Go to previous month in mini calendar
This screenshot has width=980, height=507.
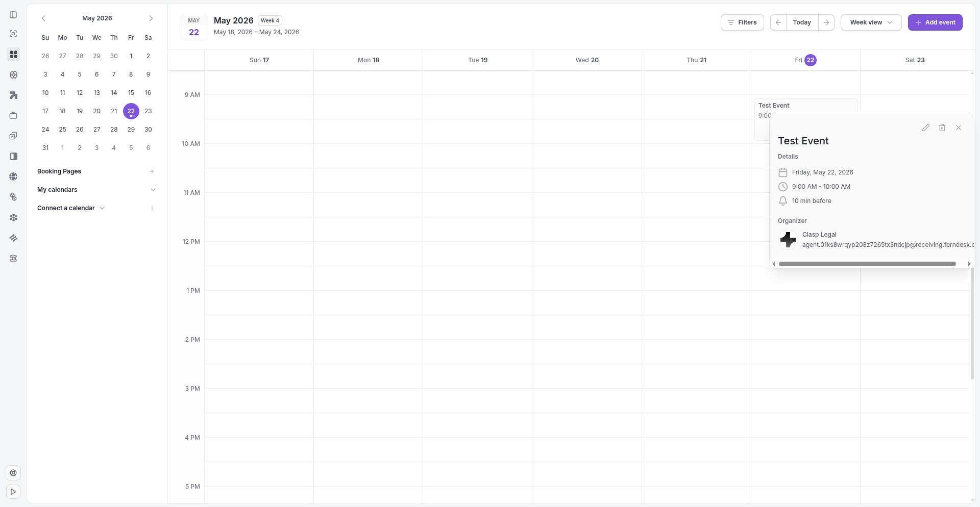point(43,18)
